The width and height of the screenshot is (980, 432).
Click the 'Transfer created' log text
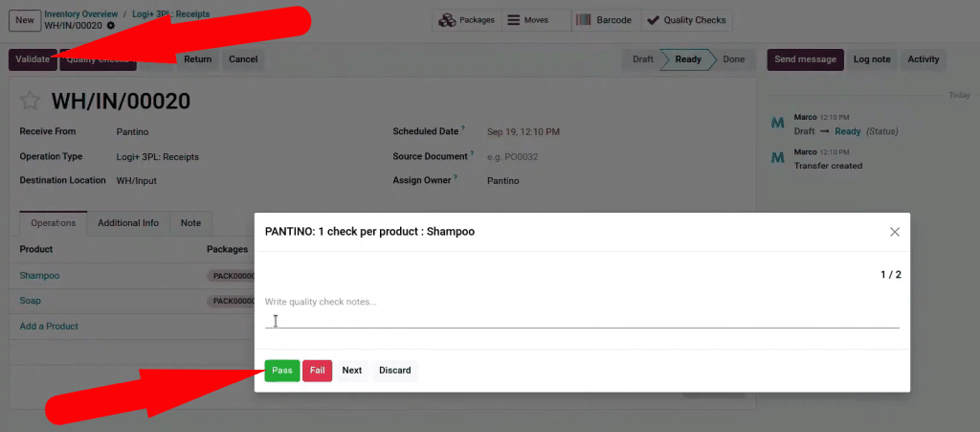click(828, 167)
